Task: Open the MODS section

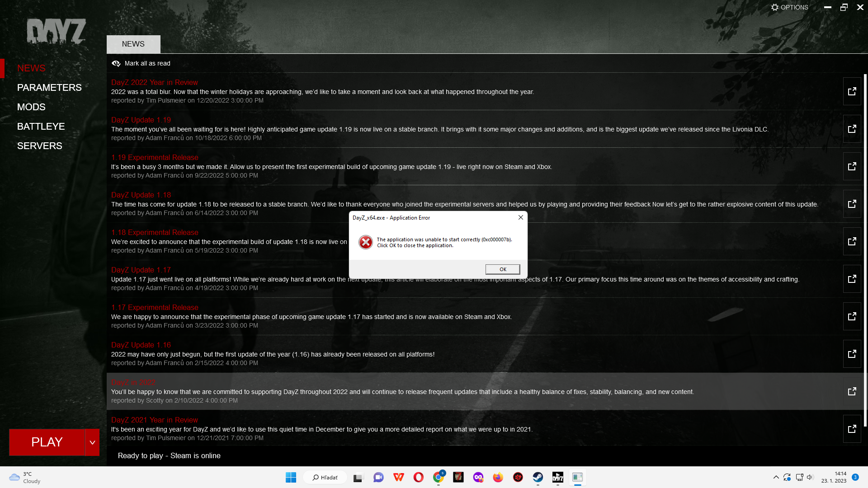Action: click(31, 107)
